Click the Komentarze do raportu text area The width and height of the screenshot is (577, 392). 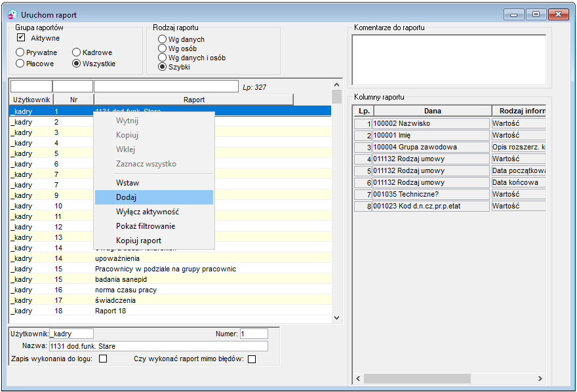coord(449,60)
